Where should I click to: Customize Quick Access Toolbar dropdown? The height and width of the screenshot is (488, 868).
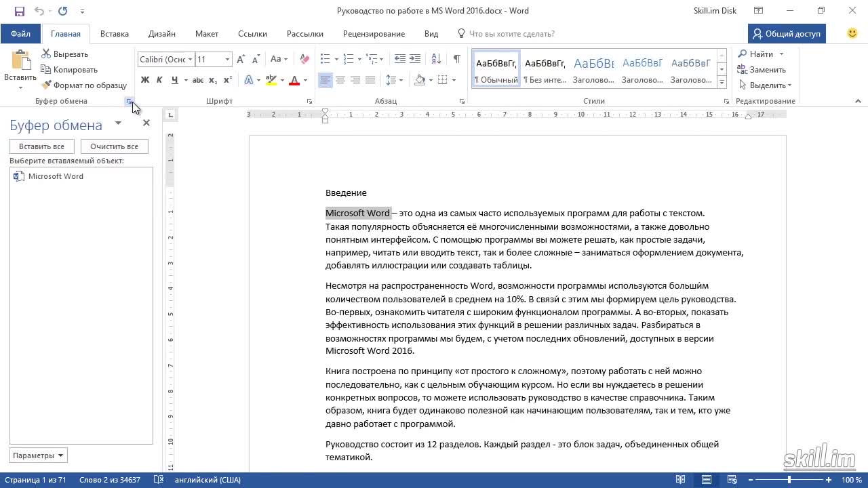click(83, 11)
